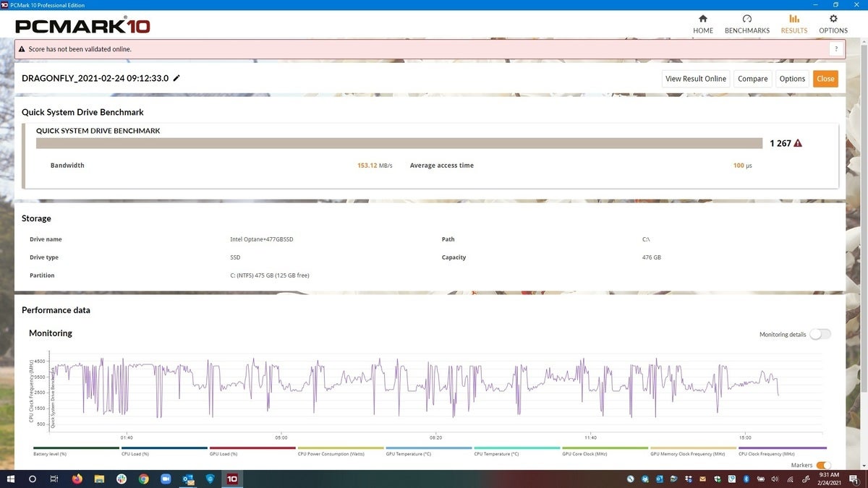
Task: Click the CPU Temperature (°C) legend swatch
Action: click(x=517, y=448)
